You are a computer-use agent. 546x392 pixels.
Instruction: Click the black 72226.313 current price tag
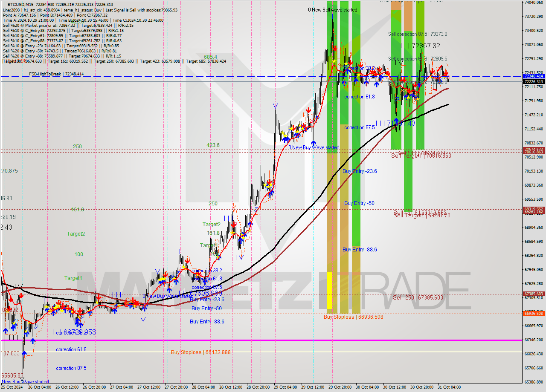[534, 81]
